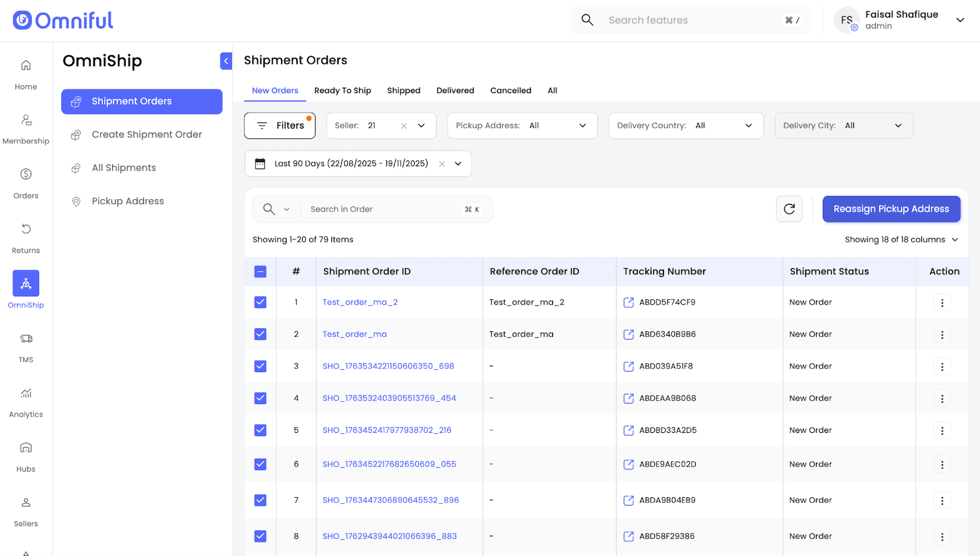Switch to the Ready To Ship tab

tap(342, 91)
